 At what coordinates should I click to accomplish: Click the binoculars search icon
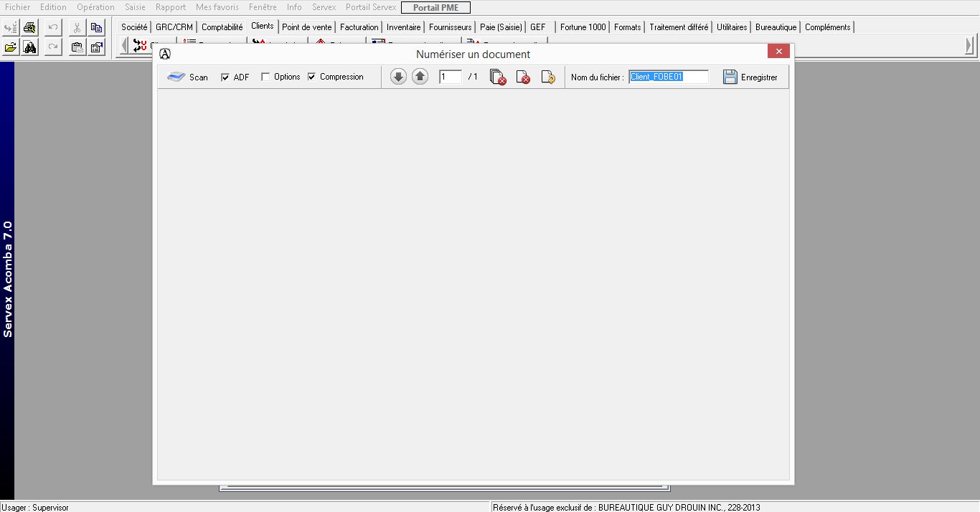[29, 47]
